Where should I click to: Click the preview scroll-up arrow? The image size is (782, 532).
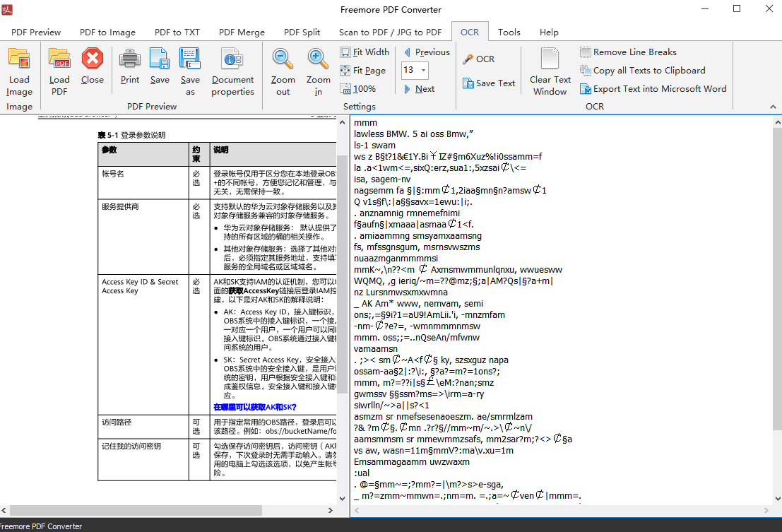coord(342,122)
